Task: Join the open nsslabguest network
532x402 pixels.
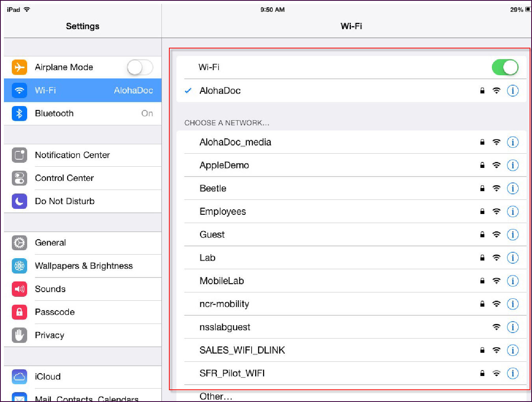Action: tap(351, 327)
